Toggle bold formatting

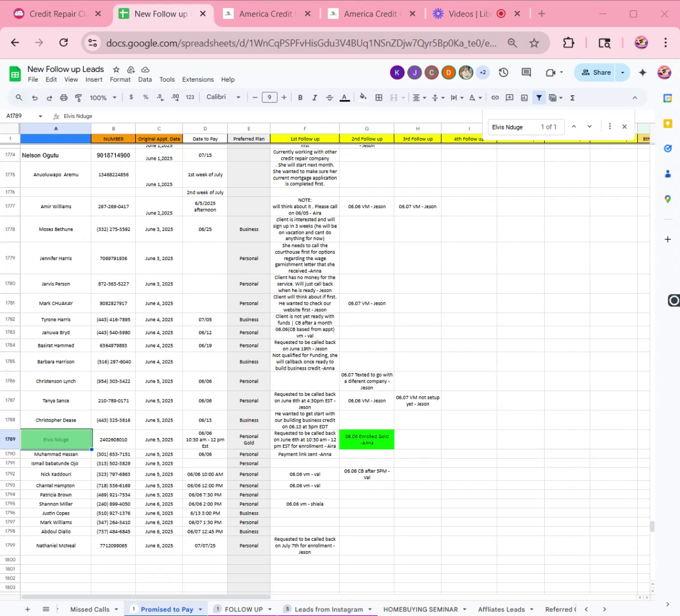pos(300,98)
